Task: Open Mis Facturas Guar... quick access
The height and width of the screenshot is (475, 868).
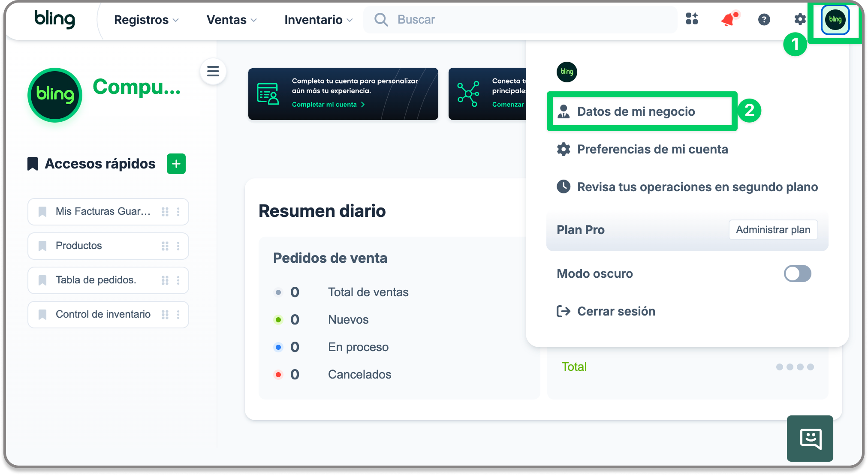Action: pyautogui.click(x=108, y=211)
